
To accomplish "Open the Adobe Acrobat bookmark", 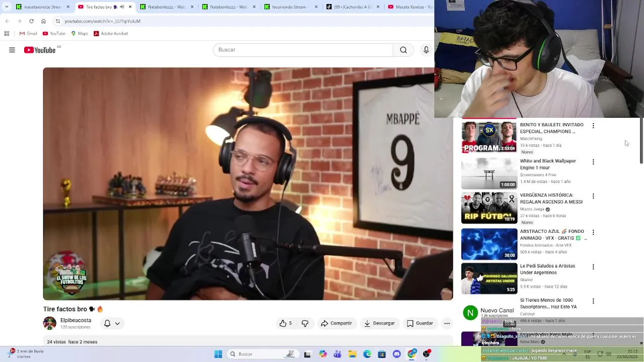I will click(111, 34).
